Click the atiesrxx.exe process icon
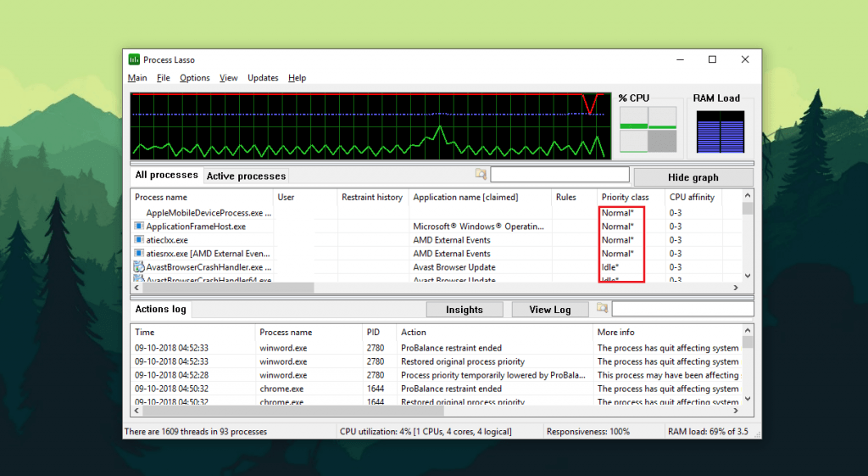Viewport: 868px width, 476px height. pyautogui.click(x=139, y=253)
